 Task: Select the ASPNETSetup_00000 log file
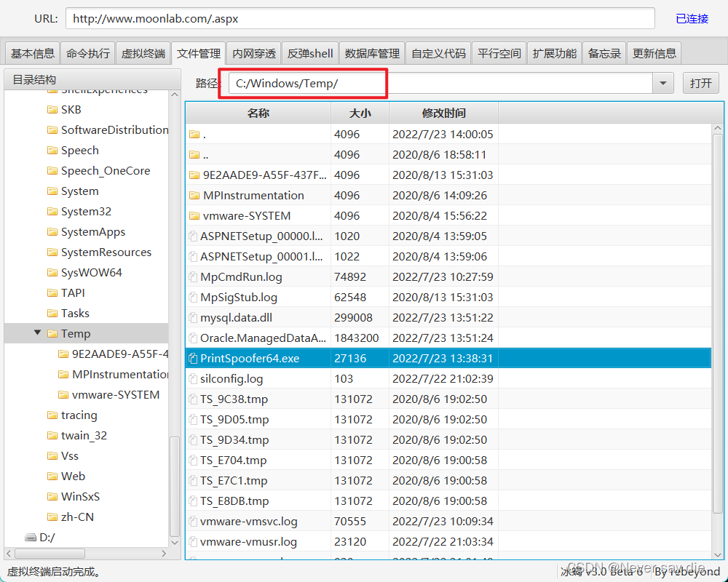pyautogui.click(x=448, y=236)
